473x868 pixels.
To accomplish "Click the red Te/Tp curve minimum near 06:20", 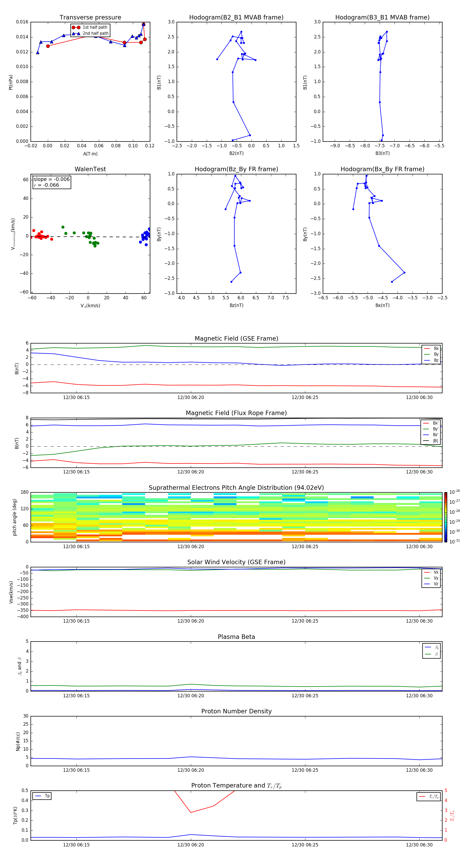I will click(x=191, y=813).
